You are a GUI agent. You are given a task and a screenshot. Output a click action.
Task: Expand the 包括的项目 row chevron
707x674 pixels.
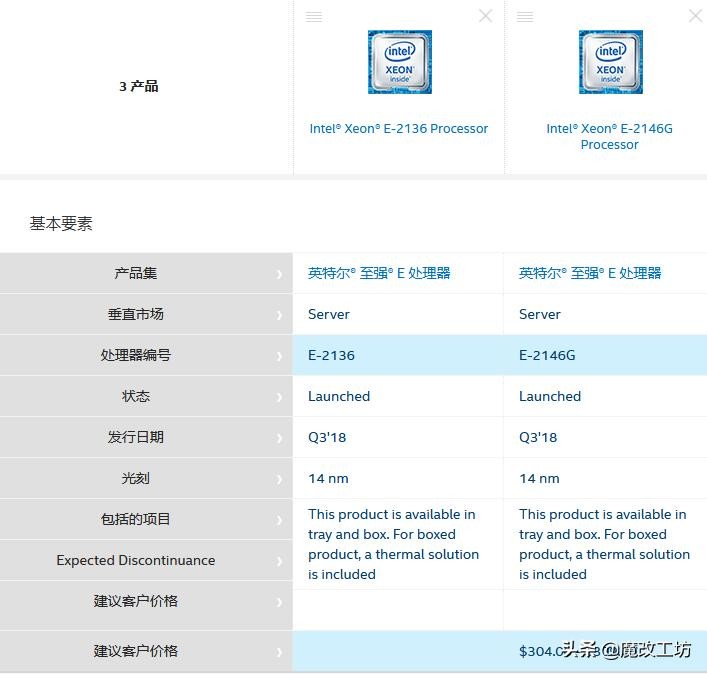coord(279,520)
